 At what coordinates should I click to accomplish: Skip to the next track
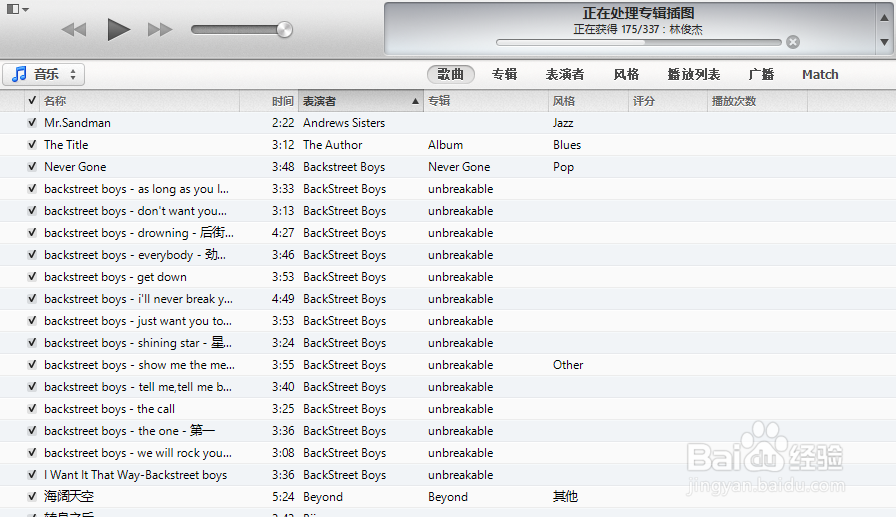click(159, 30)
